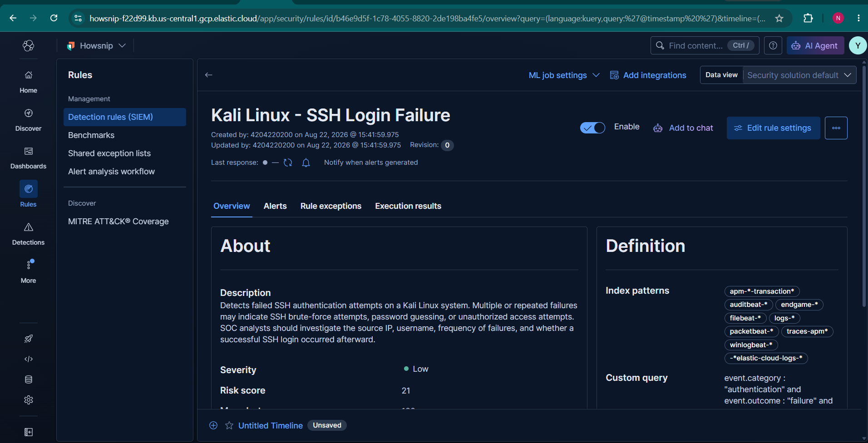Click the page vertical scrollbar
The height and width of the screenshot is (443, 868).
pos(864,187)
